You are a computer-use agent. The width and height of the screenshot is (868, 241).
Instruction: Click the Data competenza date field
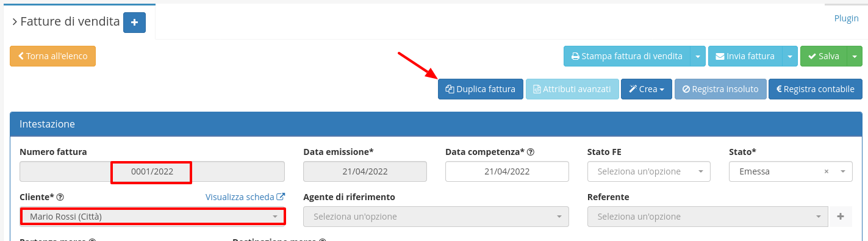[507, 171]
